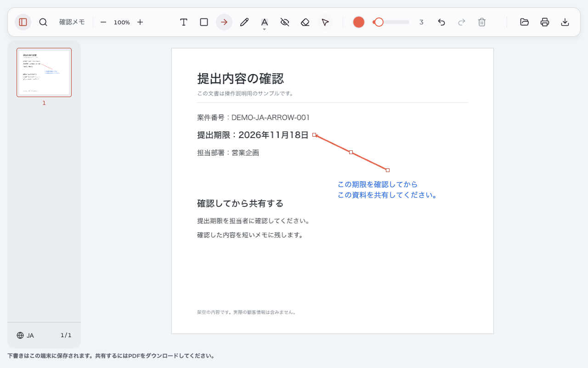Image resolution: width=588 pixels, height=368 pixels.
Task: Click the text 担当部署：営業企画
Action: click(228, 153)
